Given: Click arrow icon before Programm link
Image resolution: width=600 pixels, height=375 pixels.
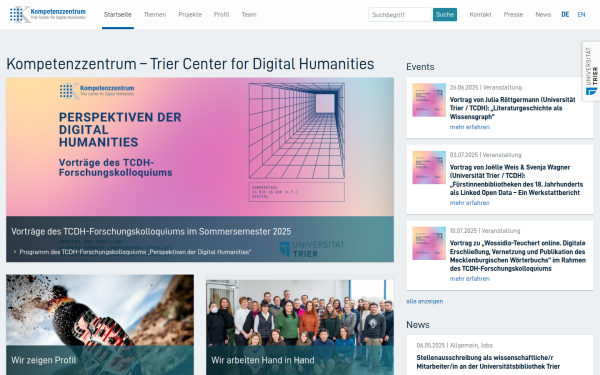Looking at the screenshot, I should [x=15, y=252].
